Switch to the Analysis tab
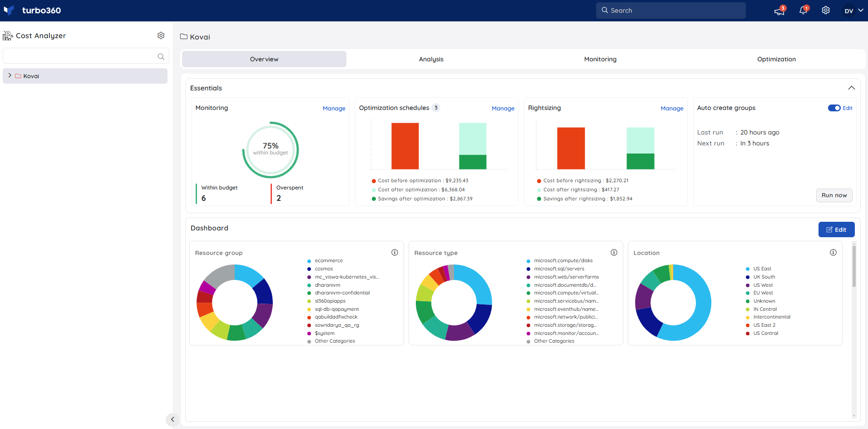Image resolution: width=868 pixels, height=429 pixels. [431, 59]
